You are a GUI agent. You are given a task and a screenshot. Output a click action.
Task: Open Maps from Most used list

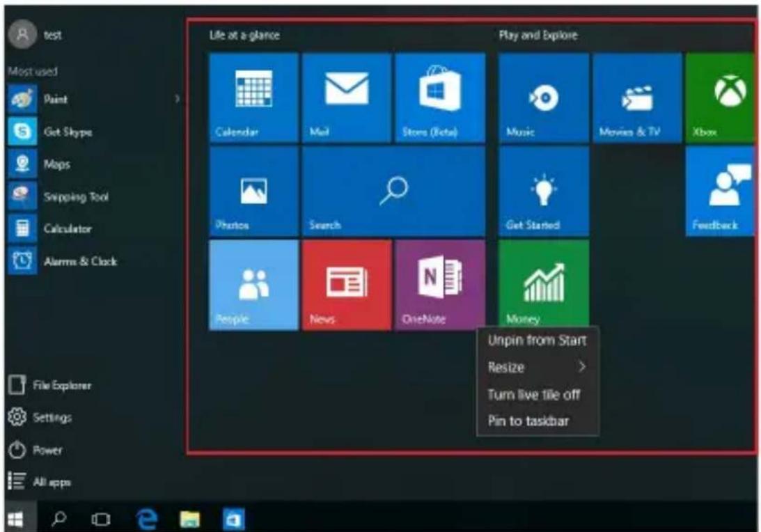coord(94,164)
